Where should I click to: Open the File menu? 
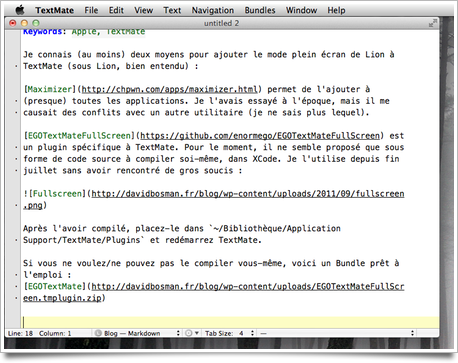pos(91,10)
